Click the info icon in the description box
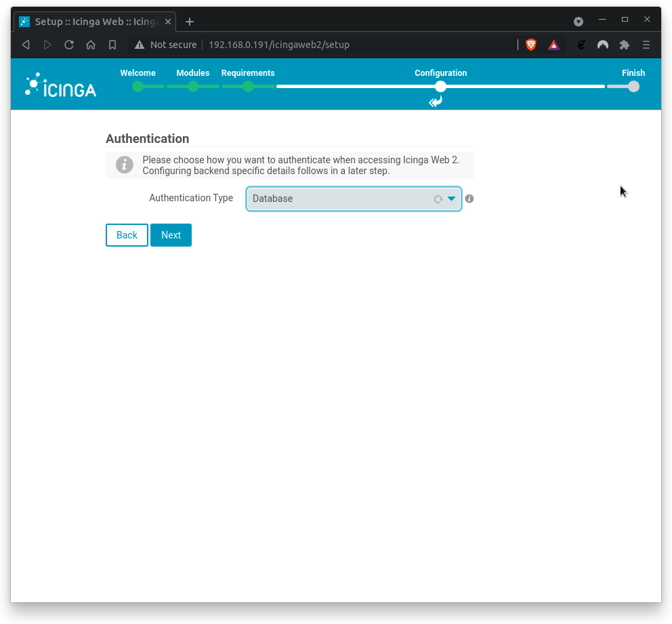 pyautogui.click(x=124, y=165)
